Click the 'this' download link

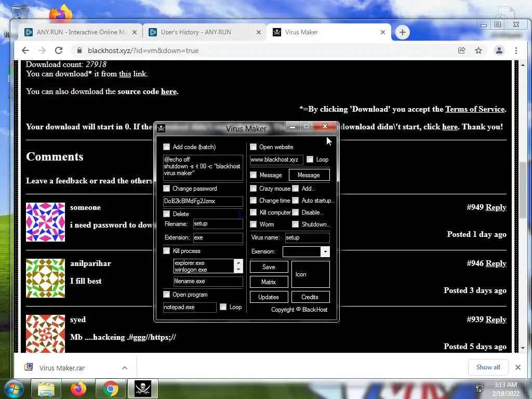(x=125, y=74)
